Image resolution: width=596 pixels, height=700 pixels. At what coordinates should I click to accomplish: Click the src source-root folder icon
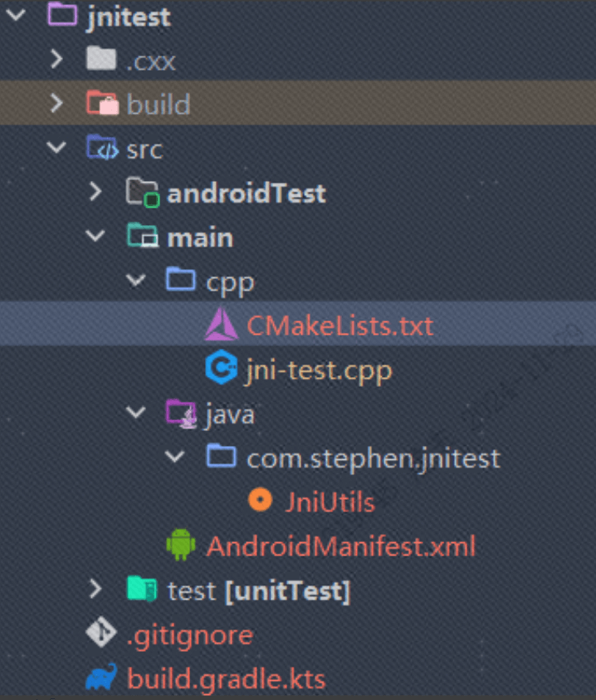click(103, 149)
